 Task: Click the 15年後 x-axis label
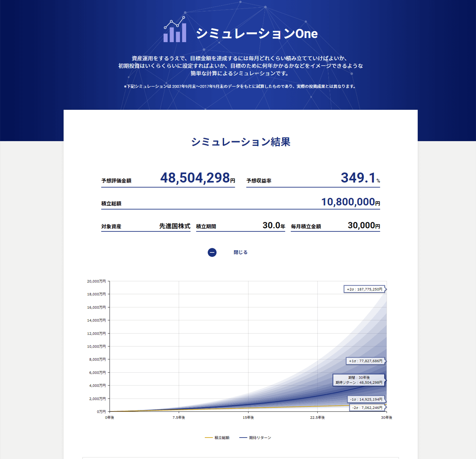(248, 417)
